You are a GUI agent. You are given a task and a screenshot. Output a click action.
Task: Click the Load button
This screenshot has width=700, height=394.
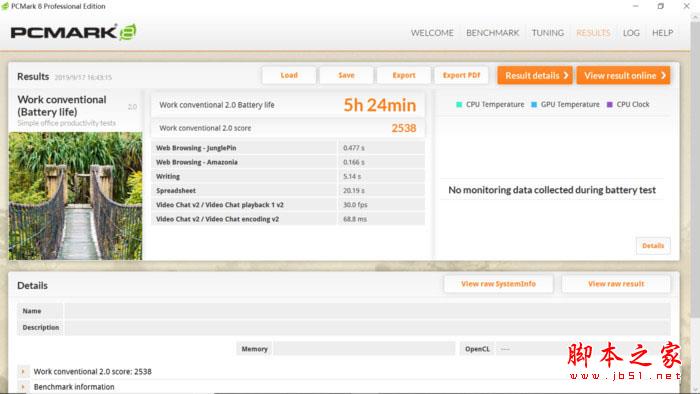tap(289, 75)
